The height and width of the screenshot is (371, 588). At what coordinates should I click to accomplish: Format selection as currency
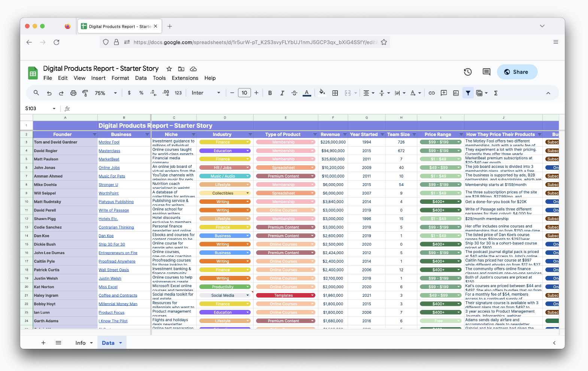[x=129, y=93]
